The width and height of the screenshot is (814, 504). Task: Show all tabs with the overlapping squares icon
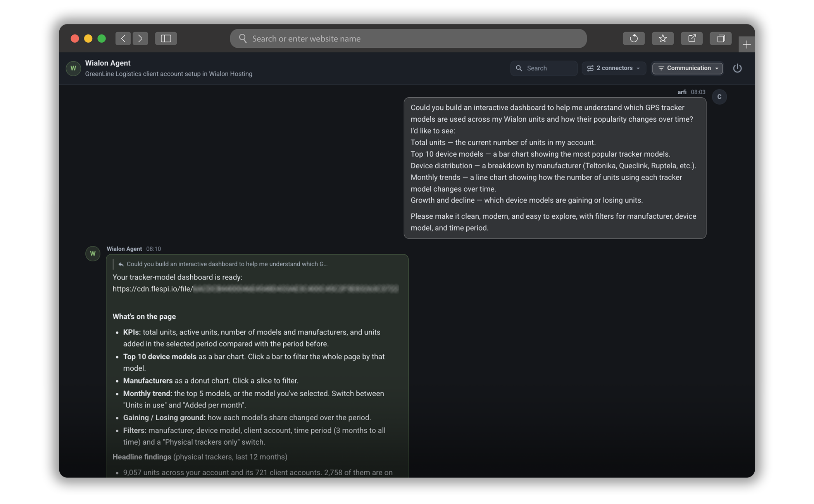[721, 38]
